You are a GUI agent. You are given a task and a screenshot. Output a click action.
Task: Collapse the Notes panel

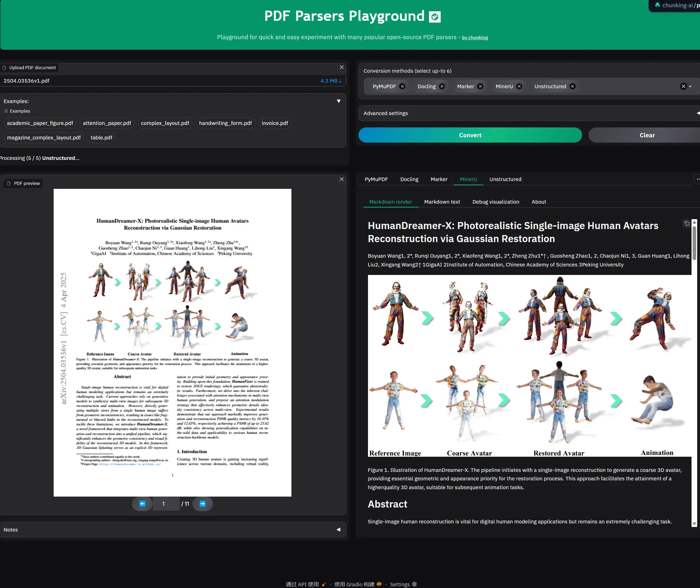click(338, 529)
